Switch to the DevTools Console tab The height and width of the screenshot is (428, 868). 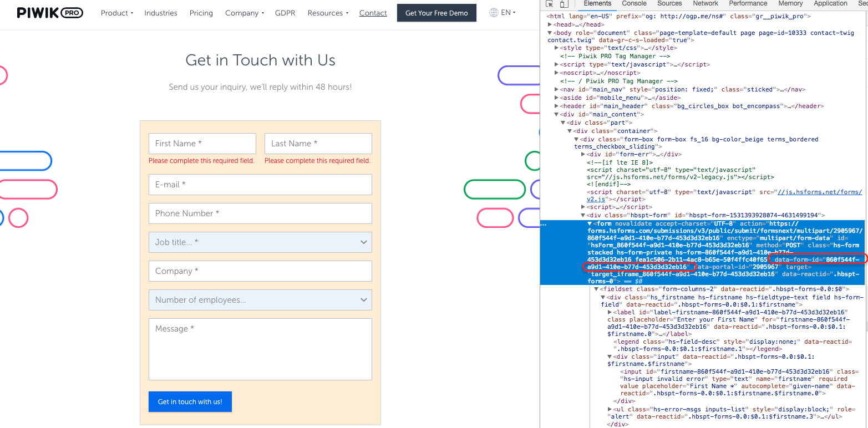[634, 3]
